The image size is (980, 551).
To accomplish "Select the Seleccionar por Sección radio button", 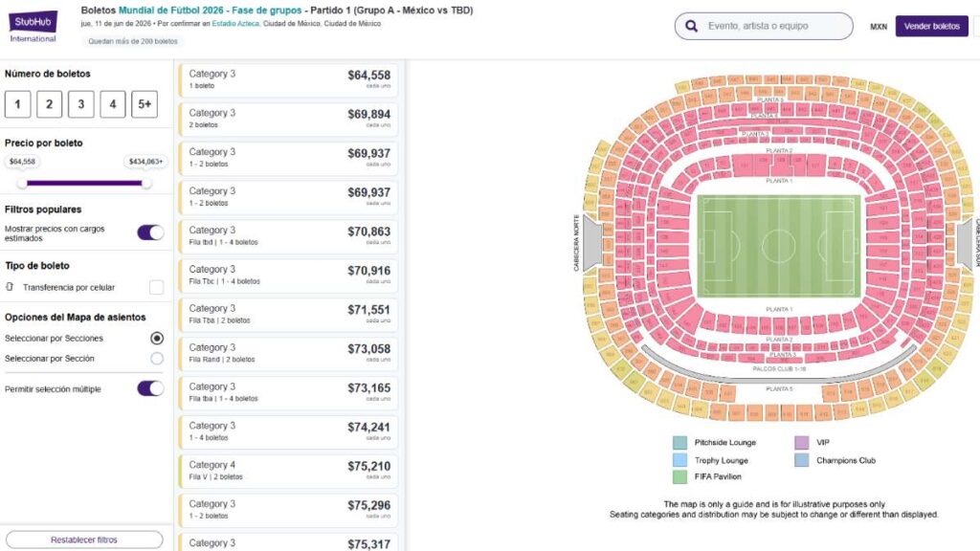I will point(157,360).
